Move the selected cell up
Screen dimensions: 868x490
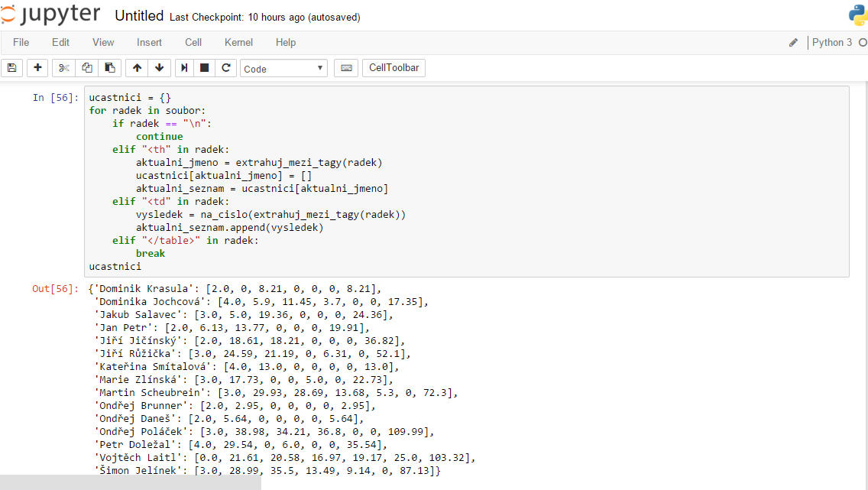[137, 68]
